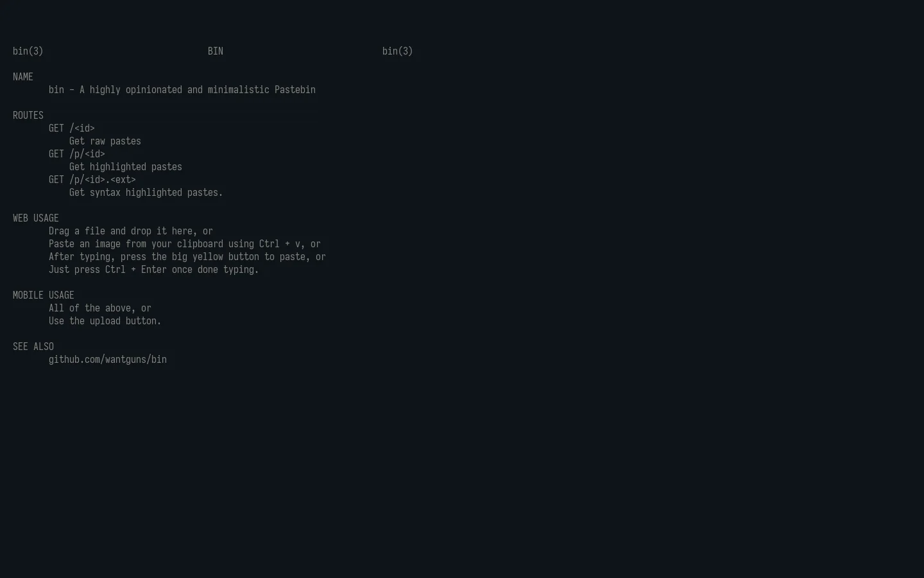The height and width of the screenshot is (578, 924).
Task: Click the 'WEB USAGE' section heading
Action: click(36, 218)
